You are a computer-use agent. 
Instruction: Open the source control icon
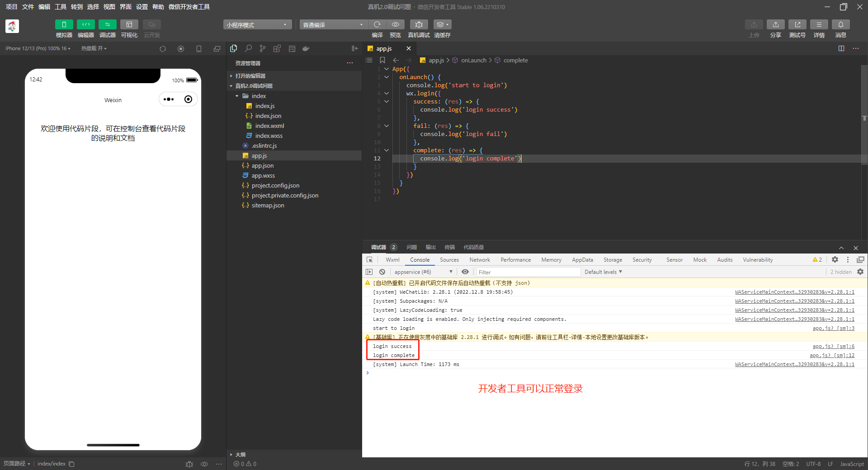[x=263, y=48]
